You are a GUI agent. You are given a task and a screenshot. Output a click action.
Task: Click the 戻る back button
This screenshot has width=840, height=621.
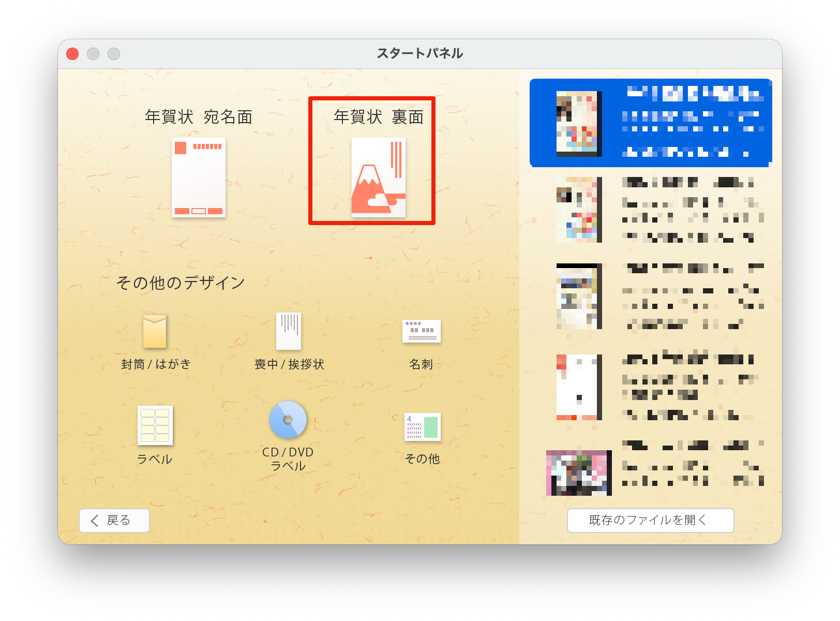(114, 520)
